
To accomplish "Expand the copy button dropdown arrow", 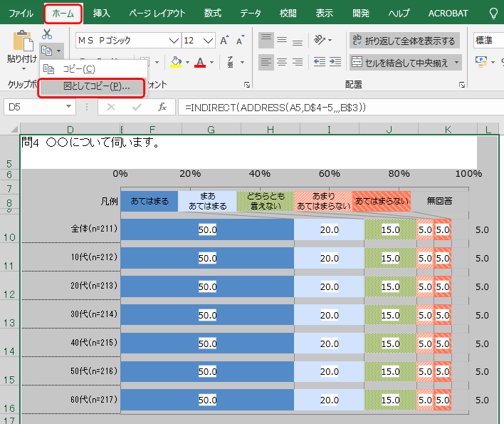I will (58, 51).
